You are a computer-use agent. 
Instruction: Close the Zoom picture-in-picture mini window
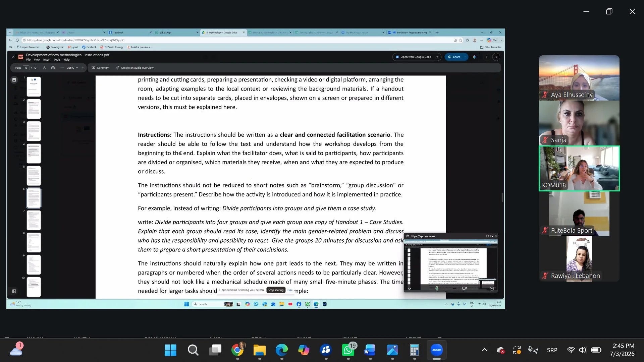[496, 236]
